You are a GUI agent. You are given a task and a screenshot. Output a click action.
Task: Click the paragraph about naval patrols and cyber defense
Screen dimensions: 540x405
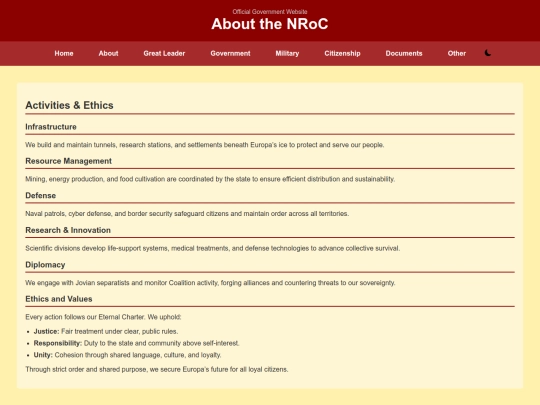(187, 214)
